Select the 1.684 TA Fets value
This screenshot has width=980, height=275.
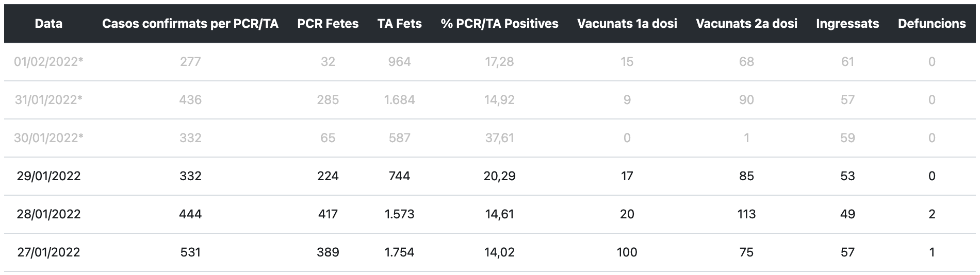tap(399, 100)
